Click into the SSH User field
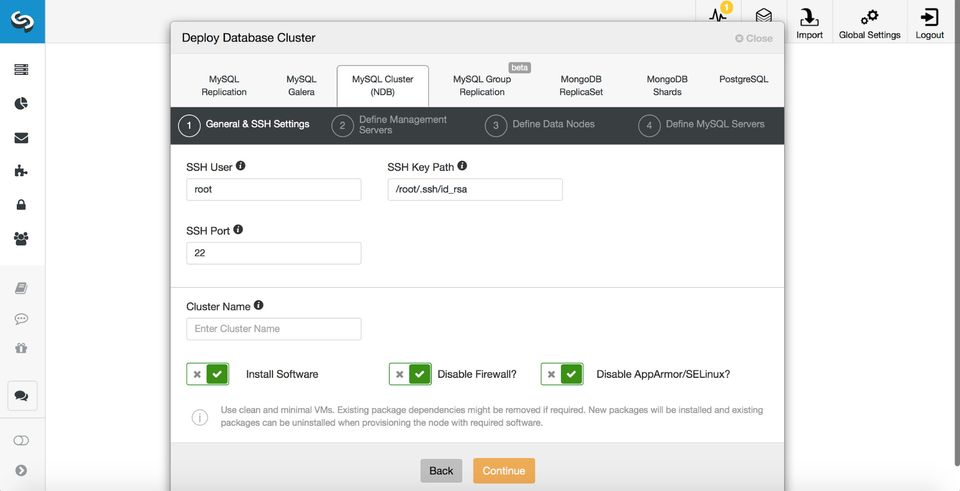The image size is (960, 491). tap(274, 190)
